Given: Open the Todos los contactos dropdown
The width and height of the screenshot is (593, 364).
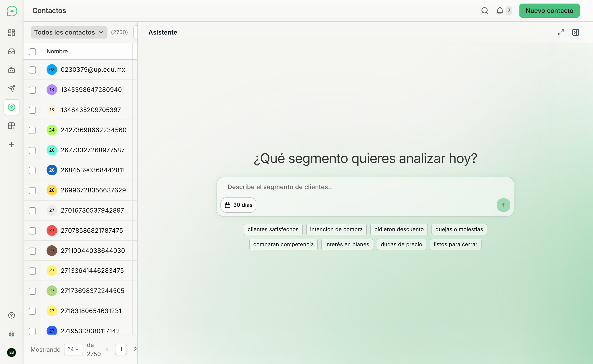Looking at the screenshot, I should coord(68,32).
